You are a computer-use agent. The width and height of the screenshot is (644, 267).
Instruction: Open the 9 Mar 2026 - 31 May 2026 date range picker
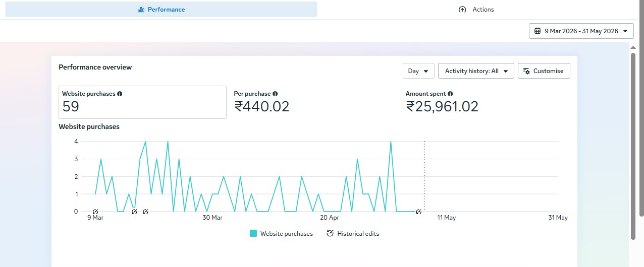pyautogui.click(x=581, y=31)
